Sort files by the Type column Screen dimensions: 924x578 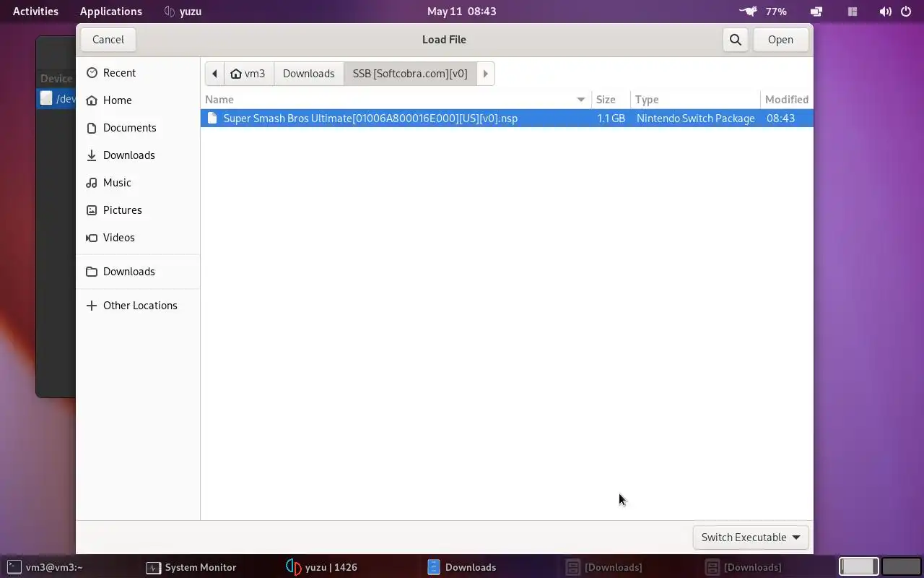(x=695, y=100)
